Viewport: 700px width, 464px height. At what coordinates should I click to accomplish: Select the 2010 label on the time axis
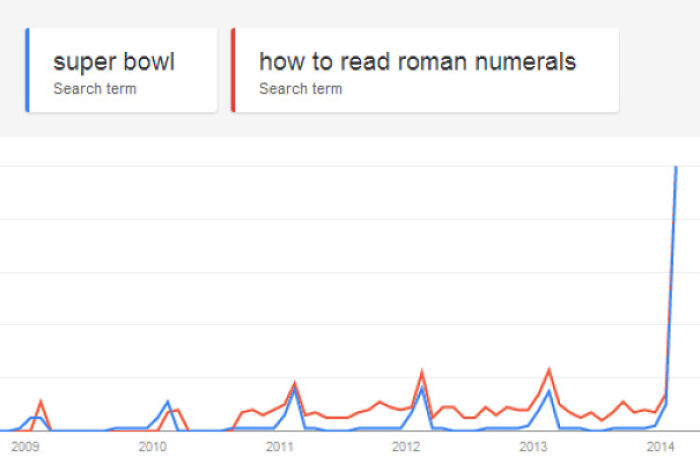coord(151,446)
